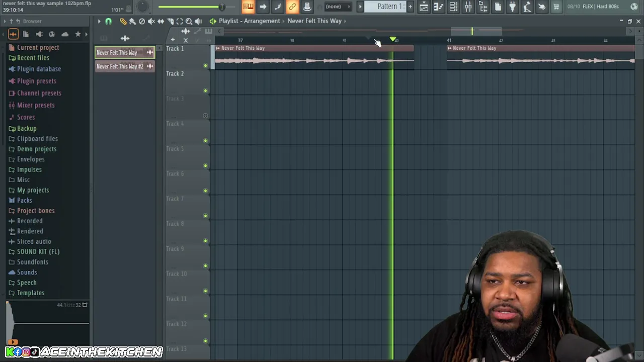Open the Piano roll from top toolbar

(439, 7)
